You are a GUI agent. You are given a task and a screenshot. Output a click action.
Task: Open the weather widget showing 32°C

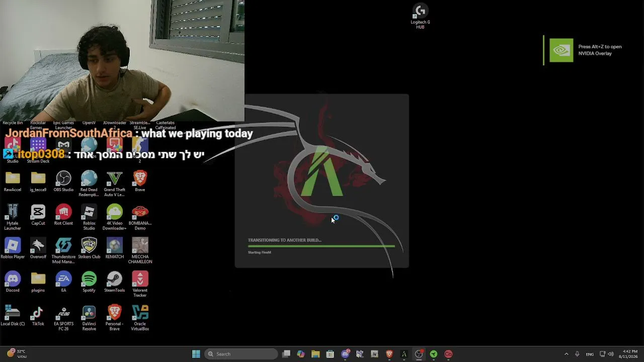(17, 353)
